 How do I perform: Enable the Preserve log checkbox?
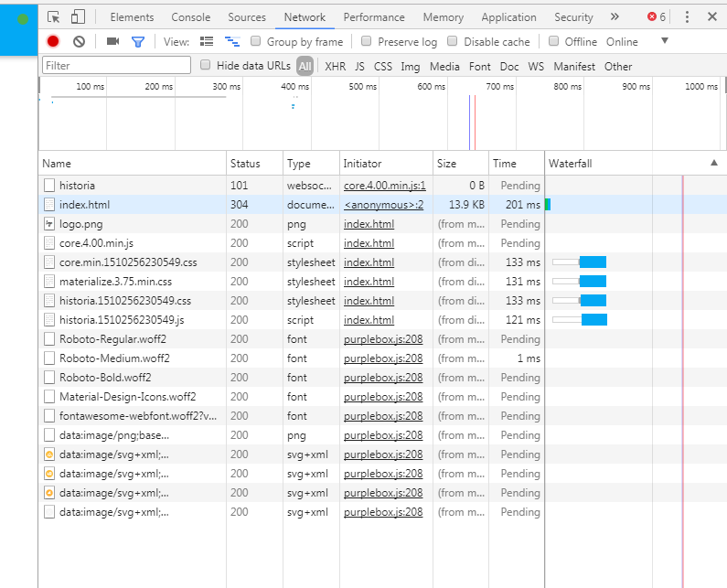pos(367,41)
